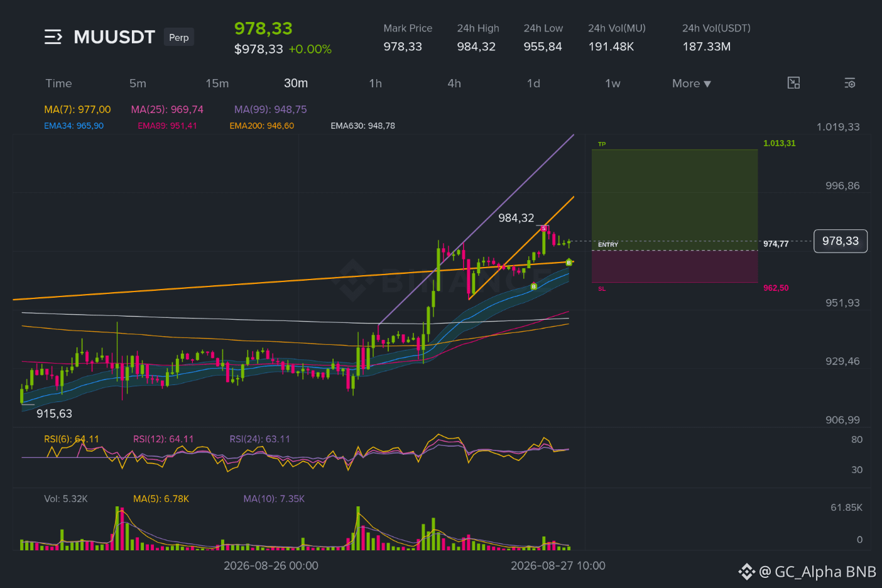Screen dimensions: 882x588
Task: Tap the 906,99 price axis label
Action: 842,420
